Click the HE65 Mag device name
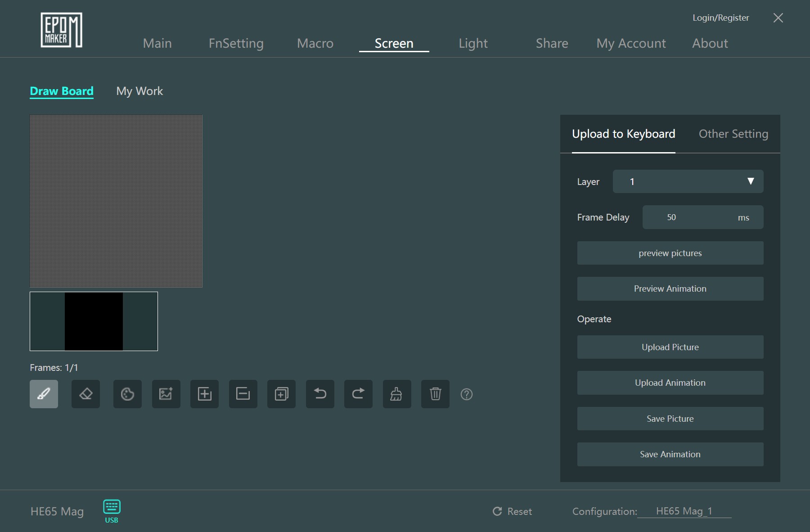Viewport: 810px width, 532px height. (57, 511)
